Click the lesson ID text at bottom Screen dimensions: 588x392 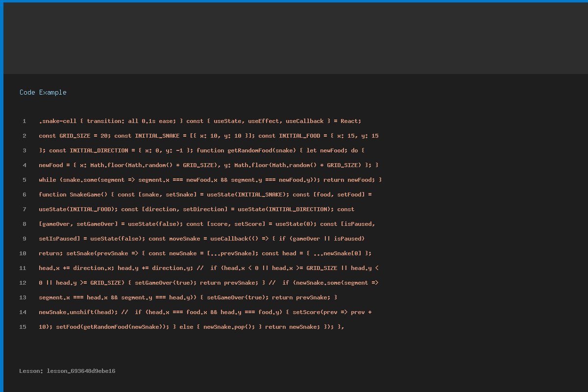pyautogui.click(x=67, y=371)
